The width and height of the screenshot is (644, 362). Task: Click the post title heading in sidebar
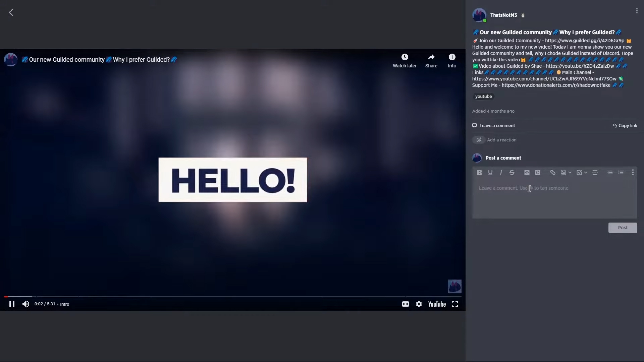[547, 32]
